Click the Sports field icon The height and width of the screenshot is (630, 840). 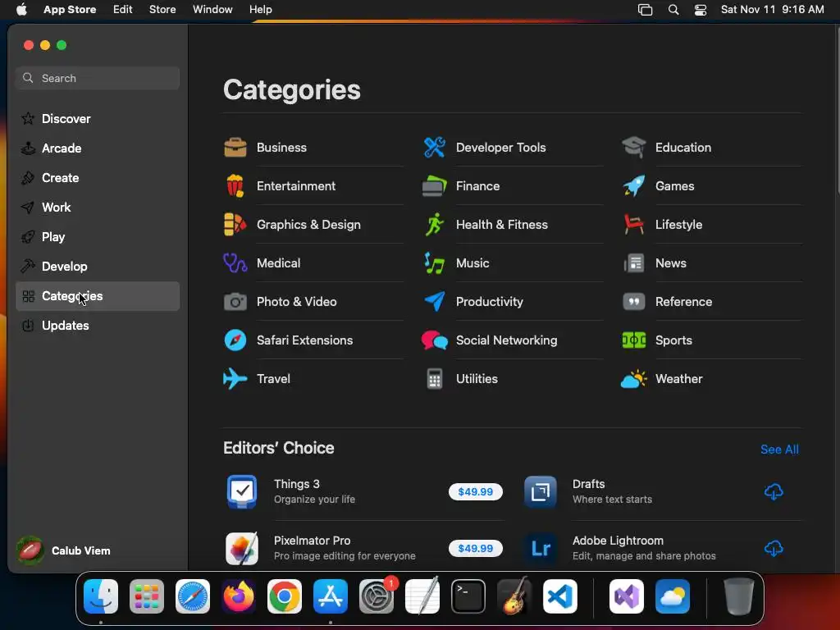point(633,340)
